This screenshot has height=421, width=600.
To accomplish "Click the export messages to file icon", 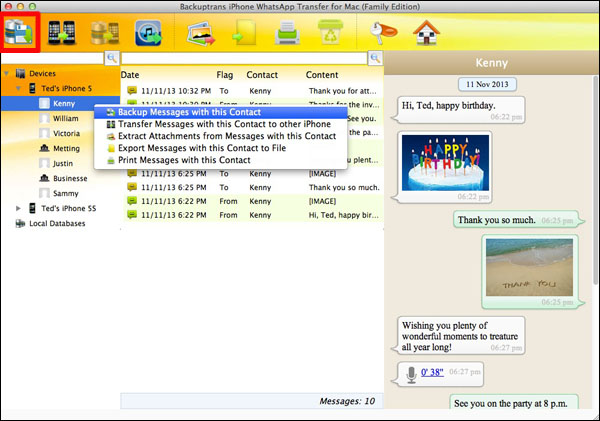I will point(245,33).
